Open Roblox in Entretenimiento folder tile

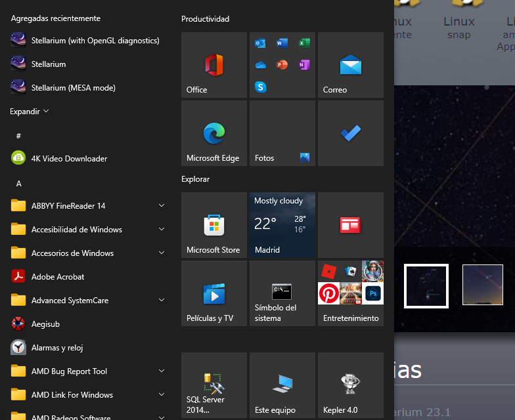click(328, 272)
